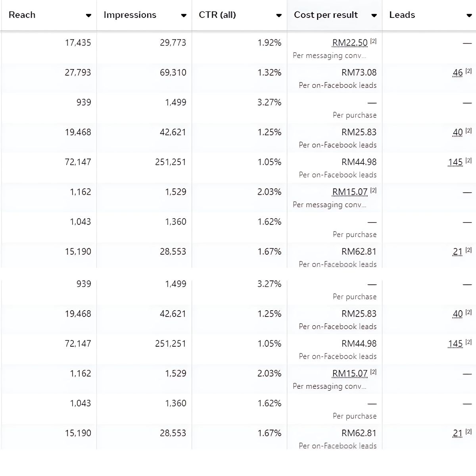
Task: Select the Impressions column header label
Action: click(x=130, y=15)
